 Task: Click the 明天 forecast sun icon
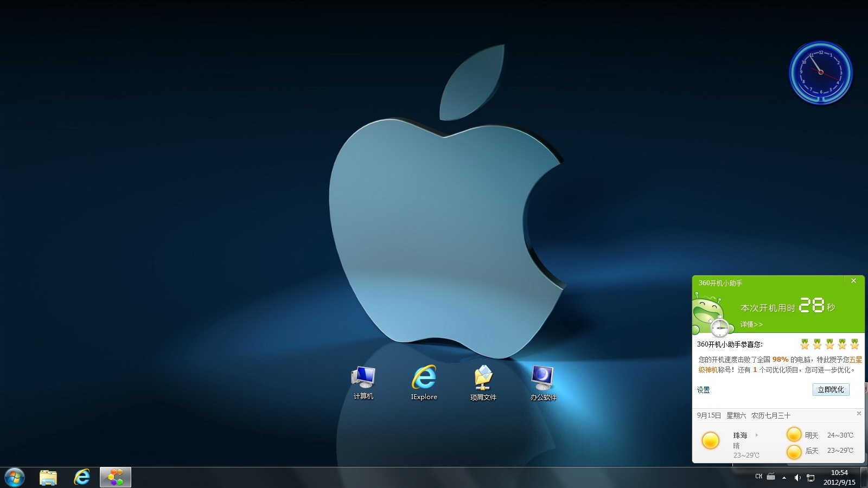(x=794, y=434)
